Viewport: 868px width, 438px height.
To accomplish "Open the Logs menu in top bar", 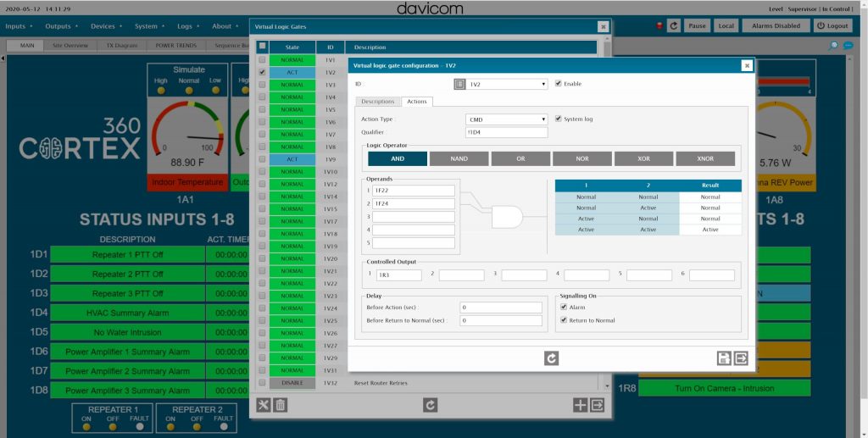I will pyautogui.click(x=186, y=26).
